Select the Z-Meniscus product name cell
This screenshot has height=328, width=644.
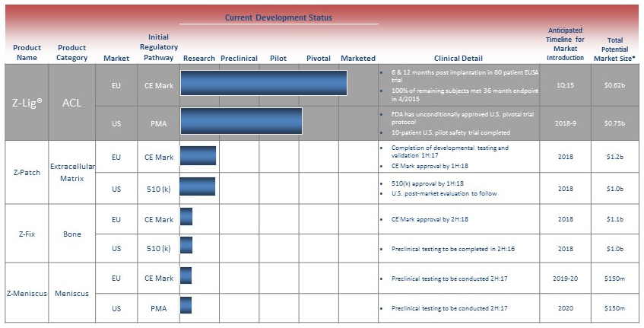click(x=27, y=293)
